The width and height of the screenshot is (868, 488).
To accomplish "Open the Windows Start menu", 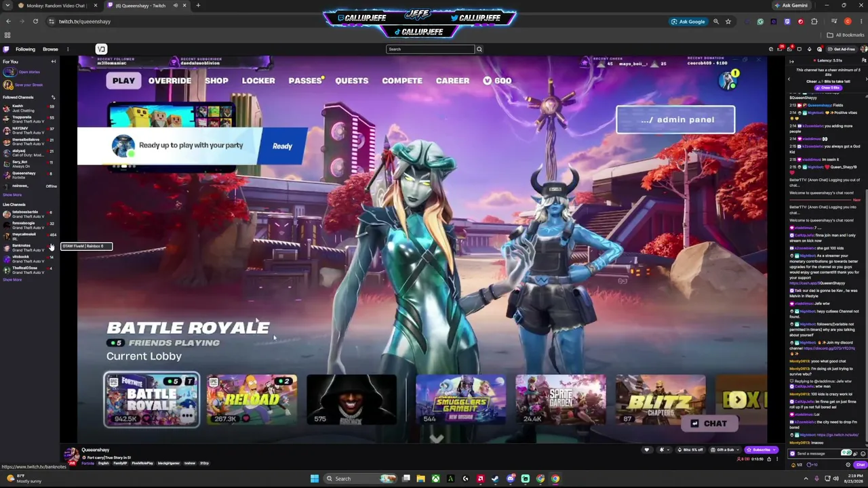I will [315, 479].
